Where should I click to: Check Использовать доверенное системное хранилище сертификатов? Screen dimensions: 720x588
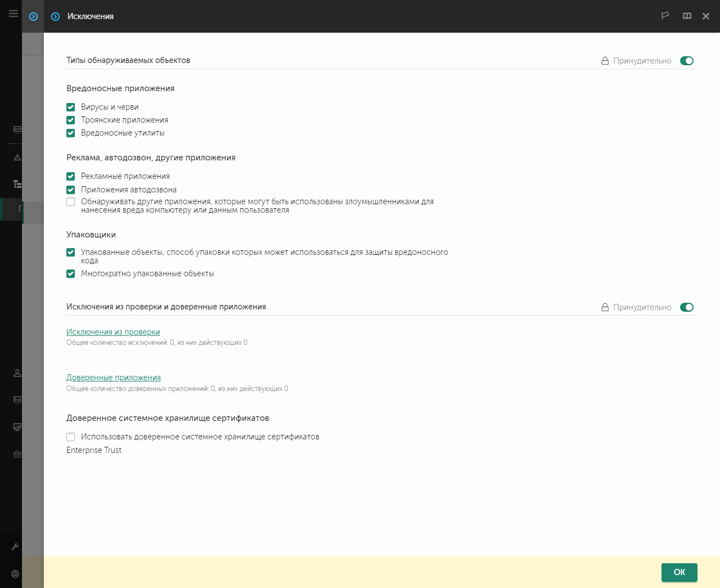71,437
